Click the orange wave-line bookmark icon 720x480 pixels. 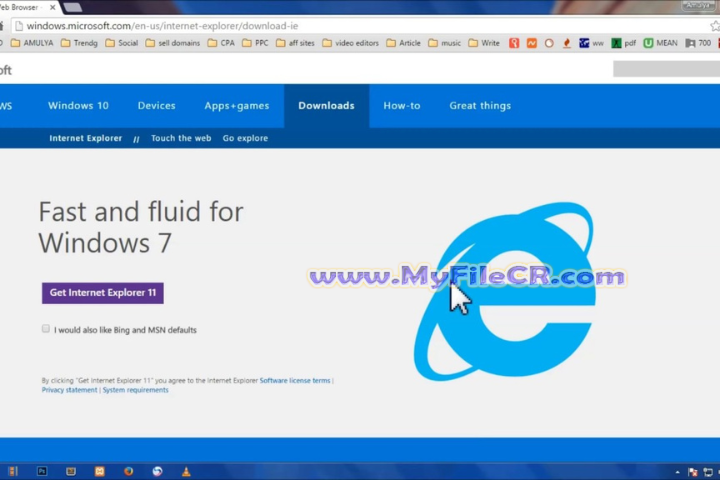532,43
